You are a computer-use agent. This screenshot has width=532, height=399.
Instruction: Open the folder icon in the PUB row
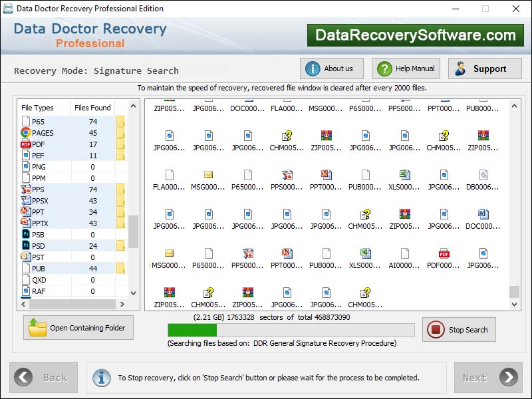[120, 268]
